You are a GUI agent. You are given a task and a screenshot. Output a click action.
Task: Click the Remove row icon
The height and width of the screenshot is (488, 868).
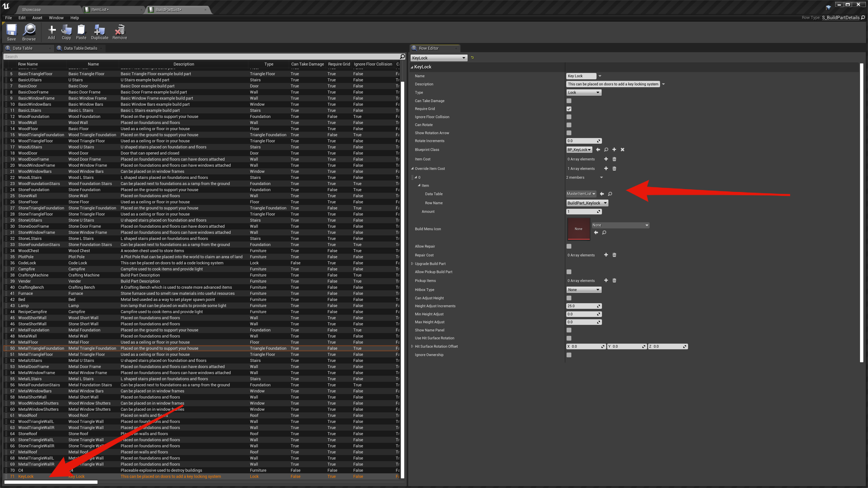[120, 30]
